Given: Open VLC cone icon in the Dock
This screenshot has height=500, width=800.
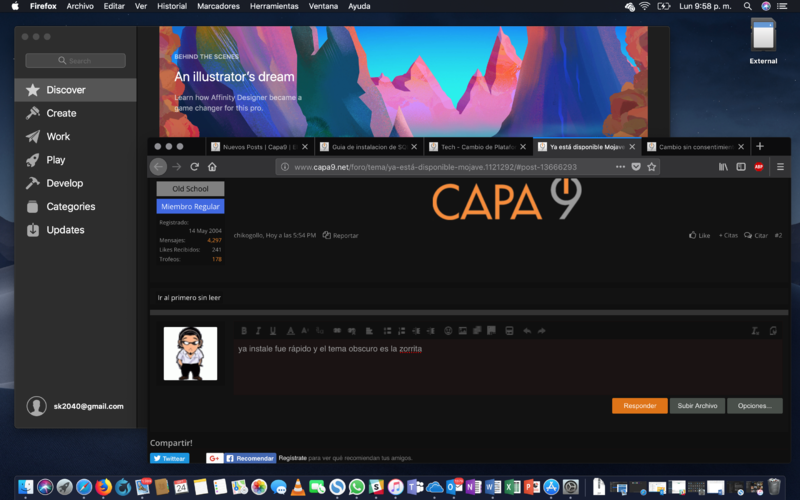Looking at the screenshot, I should point(297,487).
